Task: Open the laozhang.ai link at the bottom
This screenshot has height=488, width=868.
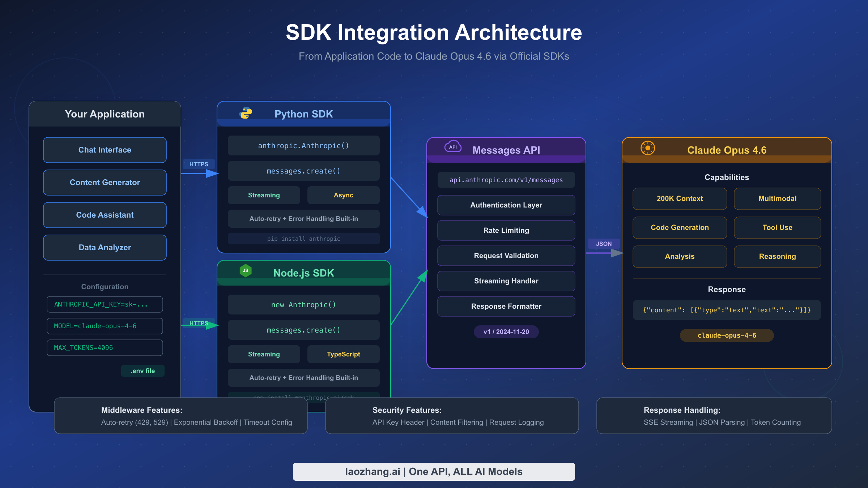Action: pos(434,471)
